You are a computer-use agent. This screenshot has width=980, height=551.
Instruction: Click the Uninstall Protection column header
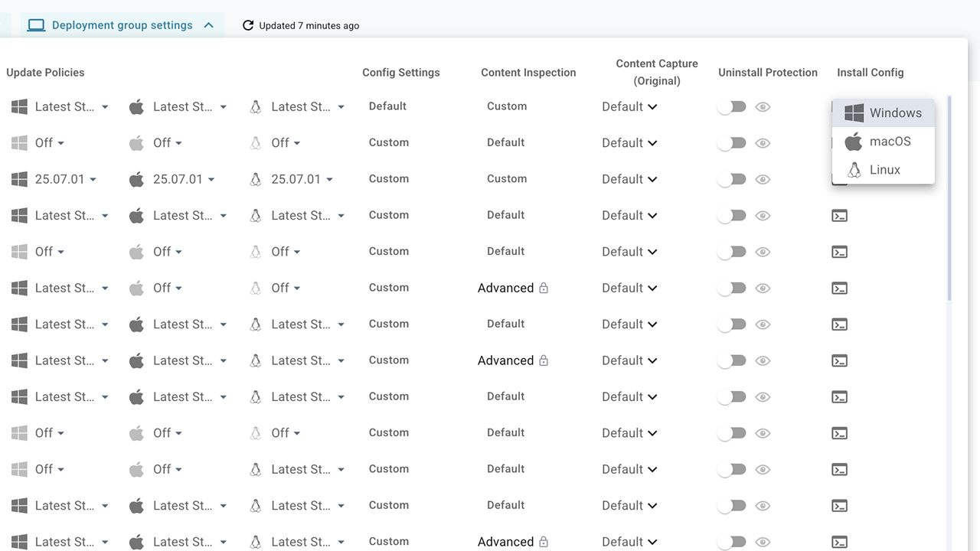click(x=767, y=73)
